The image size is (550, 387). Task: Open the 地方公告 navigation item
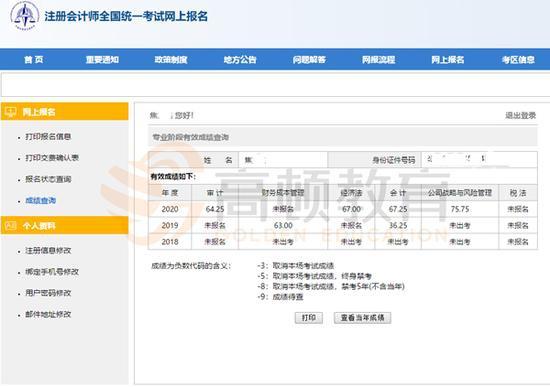240,60
